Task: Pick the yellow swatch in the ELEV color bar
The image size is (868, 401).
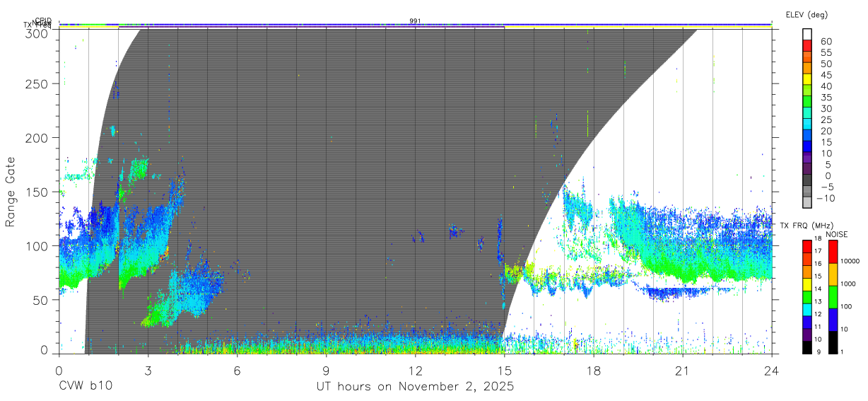Action: point(809,79)
